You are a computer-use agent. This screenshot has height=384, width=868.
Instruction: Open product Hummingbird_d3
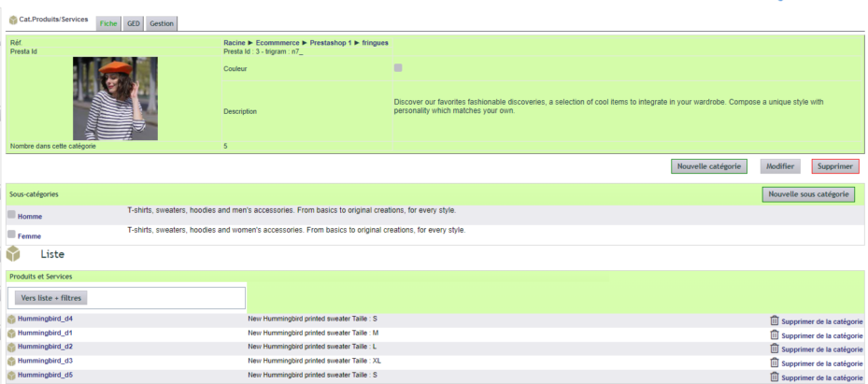coord(46,361)
